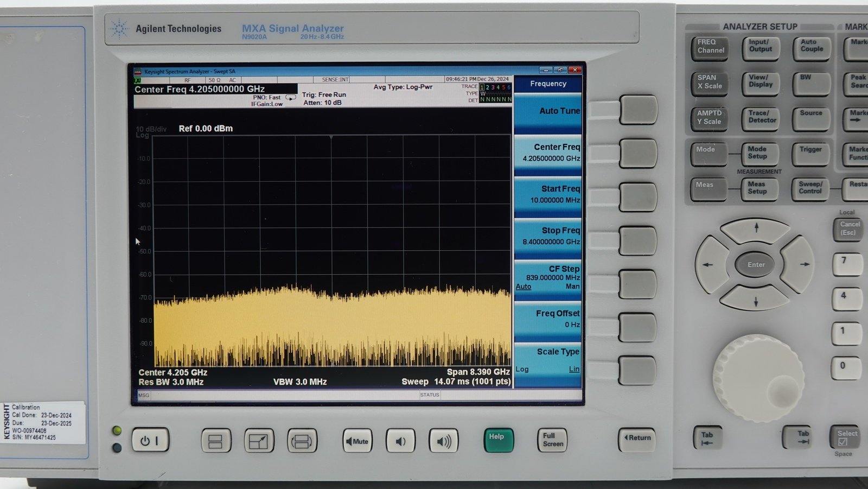Click the bezel key beside Freq Offset
868x489 pixels.
tap(638, 327)
